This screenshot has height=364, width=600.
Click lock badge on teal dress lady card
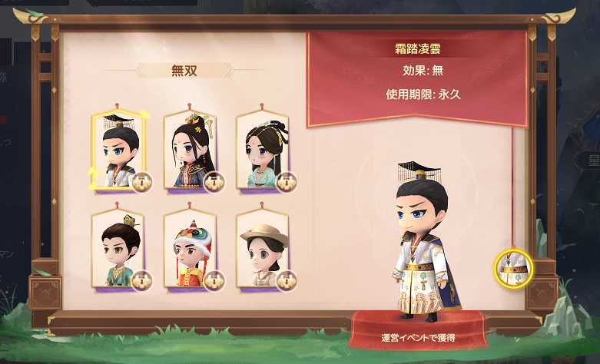tap(287, 182)
